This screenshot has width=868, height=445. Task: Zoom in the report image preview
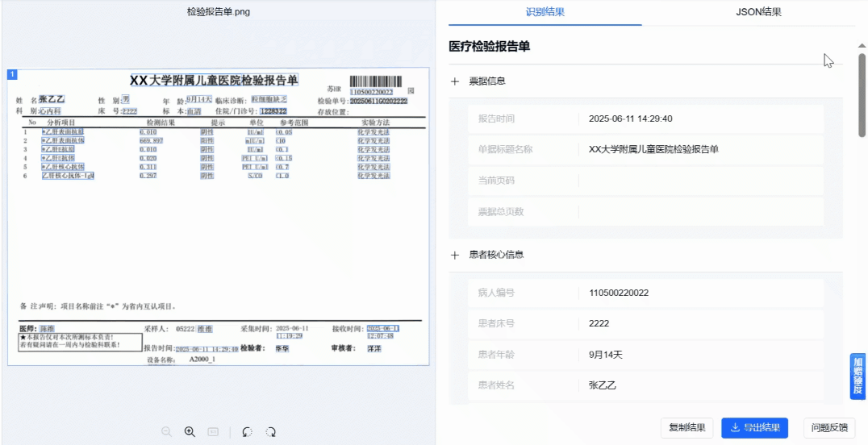pyautogui.click(x=190, y=432)
